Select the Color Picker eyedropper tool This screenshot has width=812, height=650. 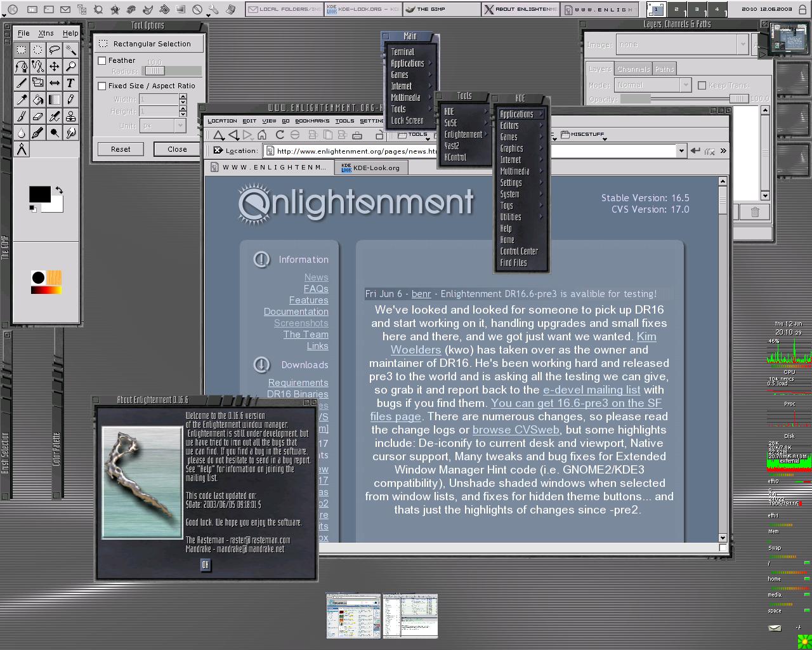[x=22, y=99]
